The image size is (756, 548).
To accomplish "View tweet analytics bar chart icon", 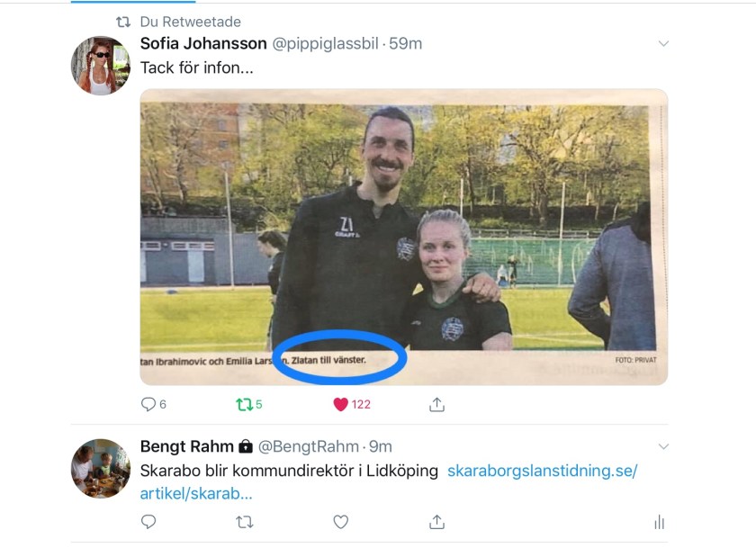I will coord(659,522).
